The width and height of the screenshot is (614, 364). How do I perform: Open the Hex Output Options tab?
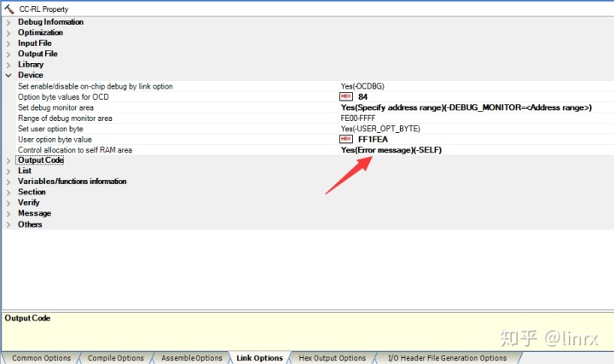pyautogui.click(x=332, y=358)
